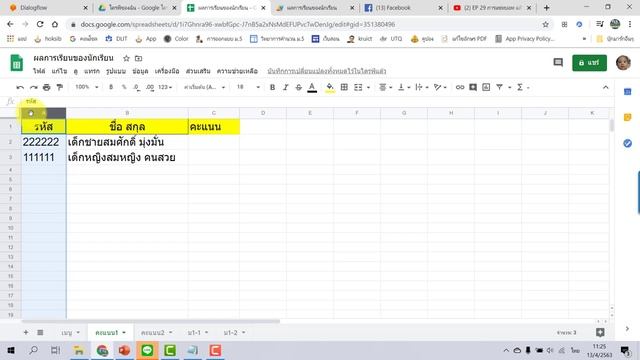Format as percent in the toolbar
The width and height of the screenshot is (640, 360).
(x=124, y=87)
